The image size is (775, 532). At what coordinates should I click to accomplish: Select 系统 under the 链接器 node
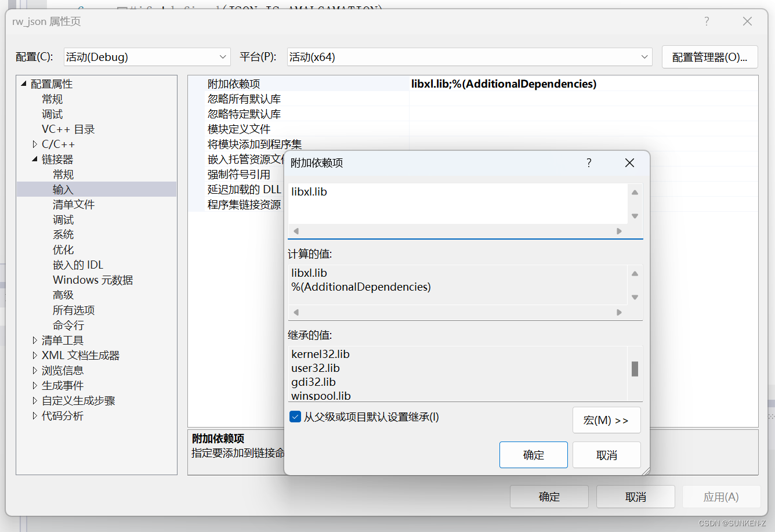point(63,234)
